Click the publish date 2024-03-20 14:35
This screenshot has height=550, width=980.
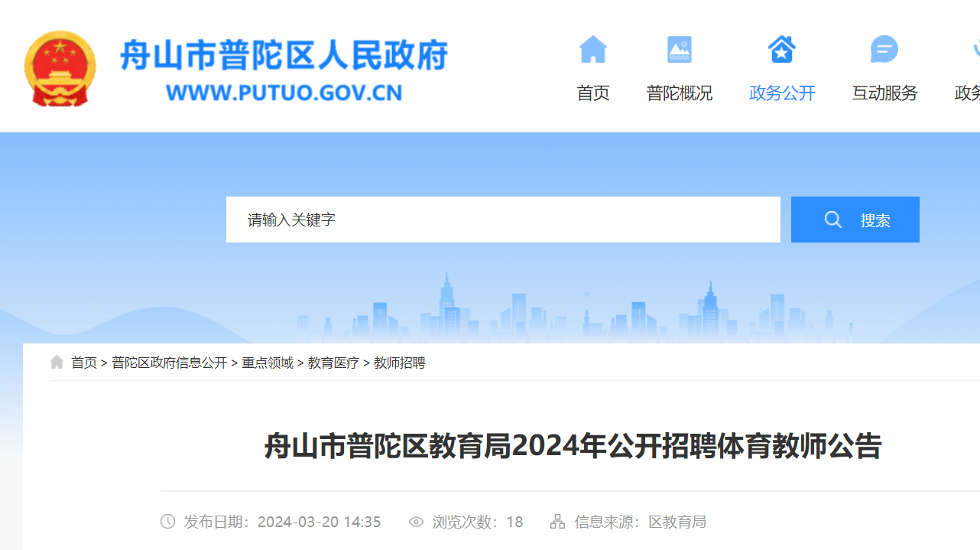(319, 522)
